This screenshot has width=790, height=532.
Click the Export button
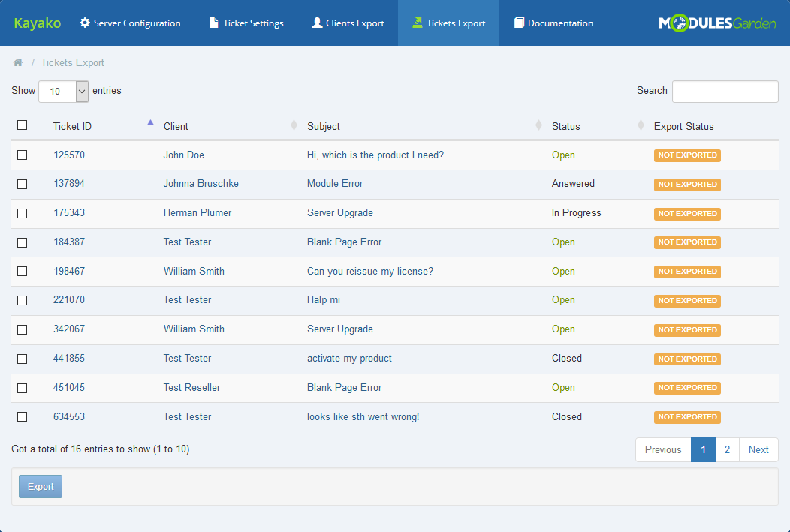tap(41, 487)
